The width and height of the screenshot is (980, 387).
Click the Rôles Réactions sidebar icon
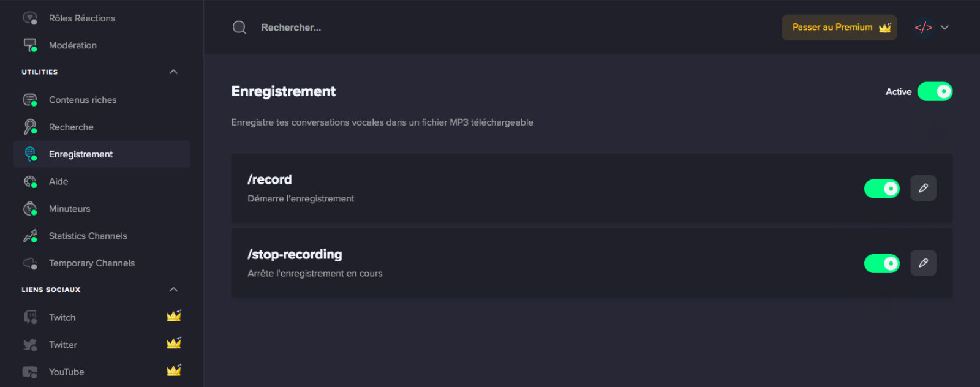pyautogui.click(x=30, y=18)
